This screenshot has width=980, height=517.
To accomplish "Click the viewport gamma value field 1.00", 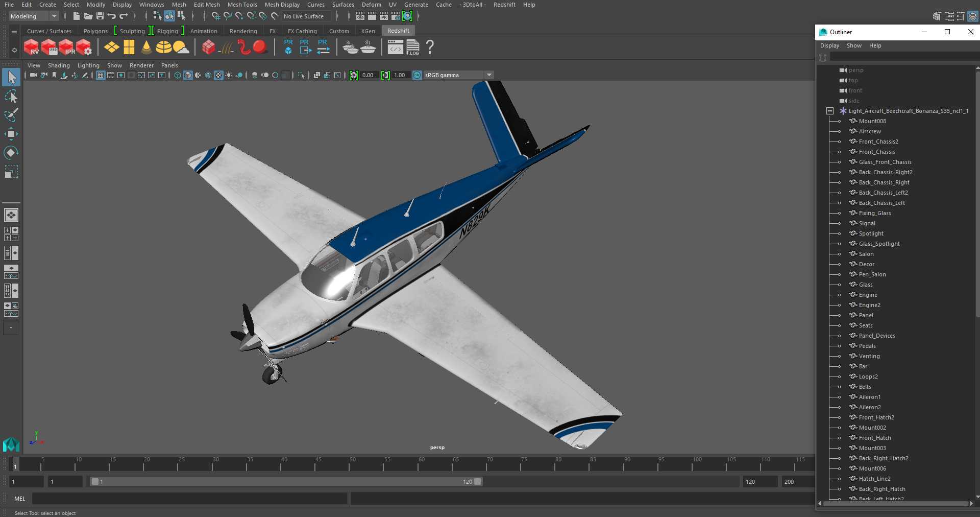I will (400, 75).
